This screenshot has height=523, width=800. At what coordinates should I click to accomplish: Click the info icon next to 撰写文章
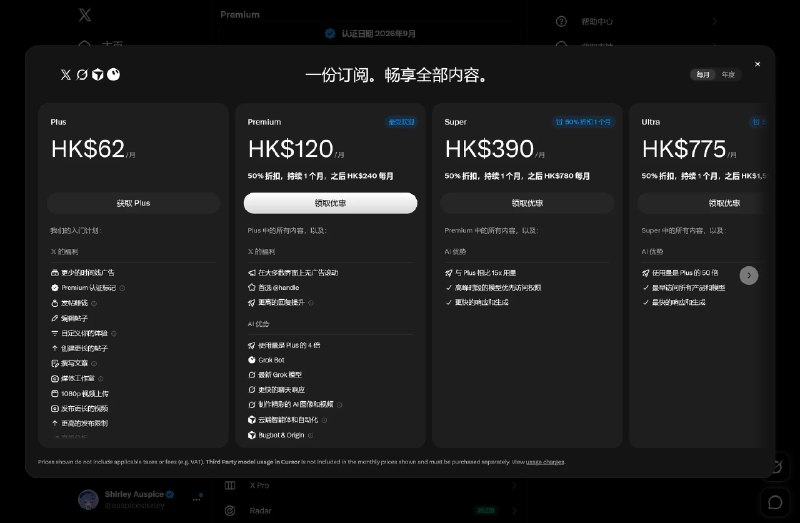(94, 363)
